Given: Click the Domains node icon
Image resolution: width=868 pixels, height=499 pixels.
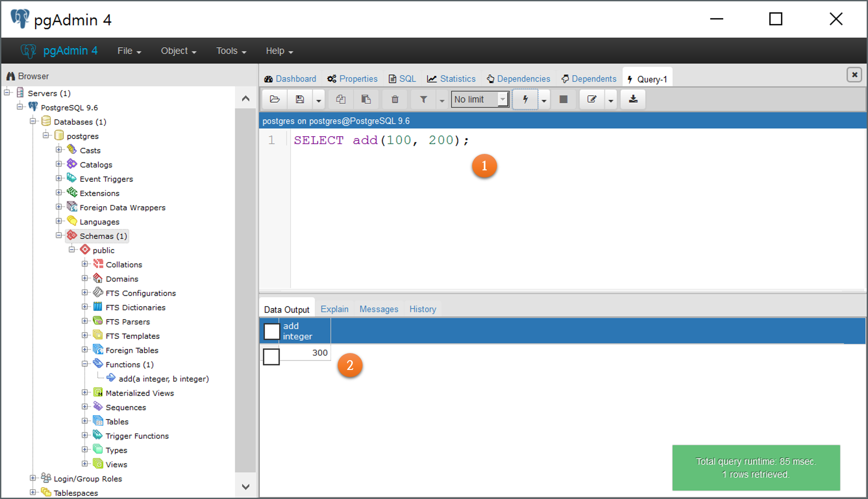Looking at the screenshot, I should (x=98, y=278).
